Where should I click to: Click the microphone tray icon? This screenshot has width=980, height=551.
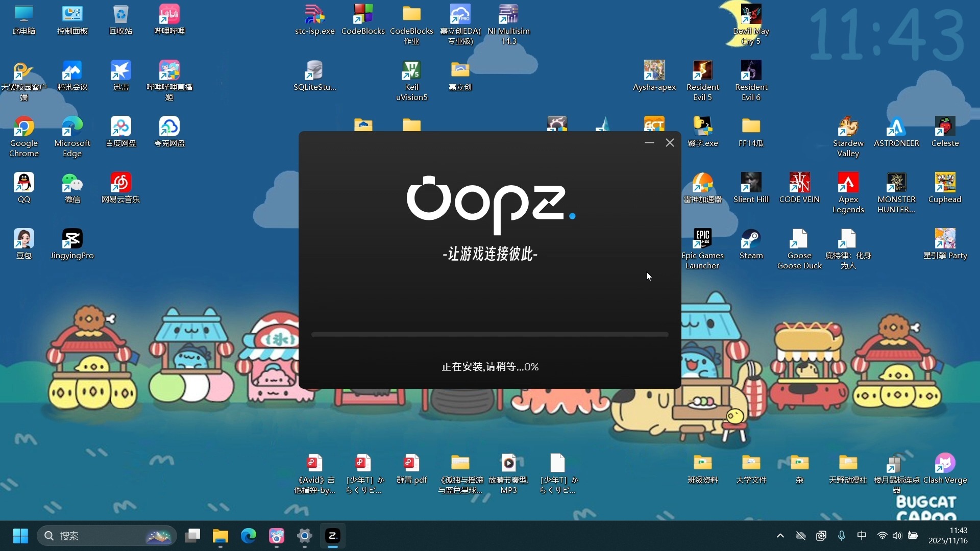[x=841, y=536]
